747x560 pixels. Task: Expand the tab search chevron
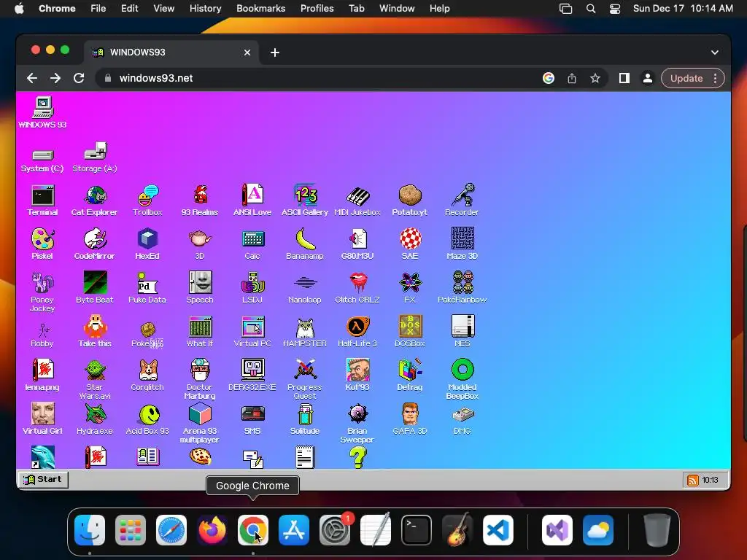click(715, 52)
